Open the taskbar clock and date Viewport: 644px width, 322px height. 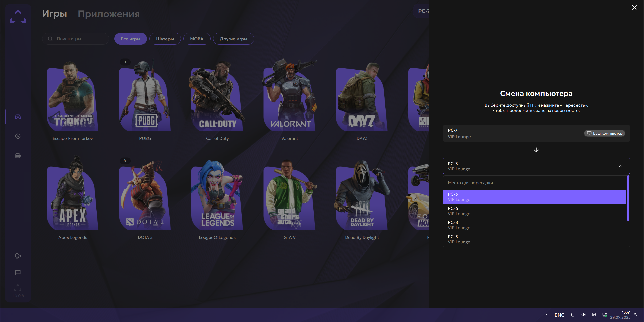point(620,315)
